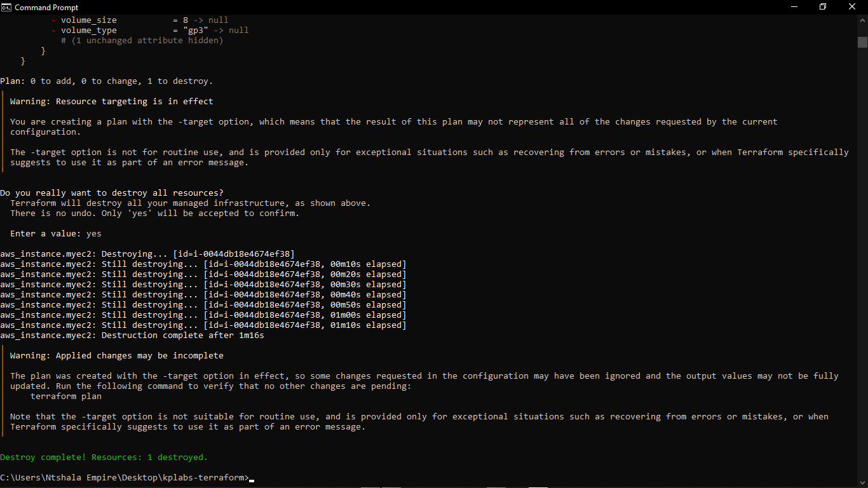
Task: Close the Command Prompt window
Action: (x=852, y=7)
